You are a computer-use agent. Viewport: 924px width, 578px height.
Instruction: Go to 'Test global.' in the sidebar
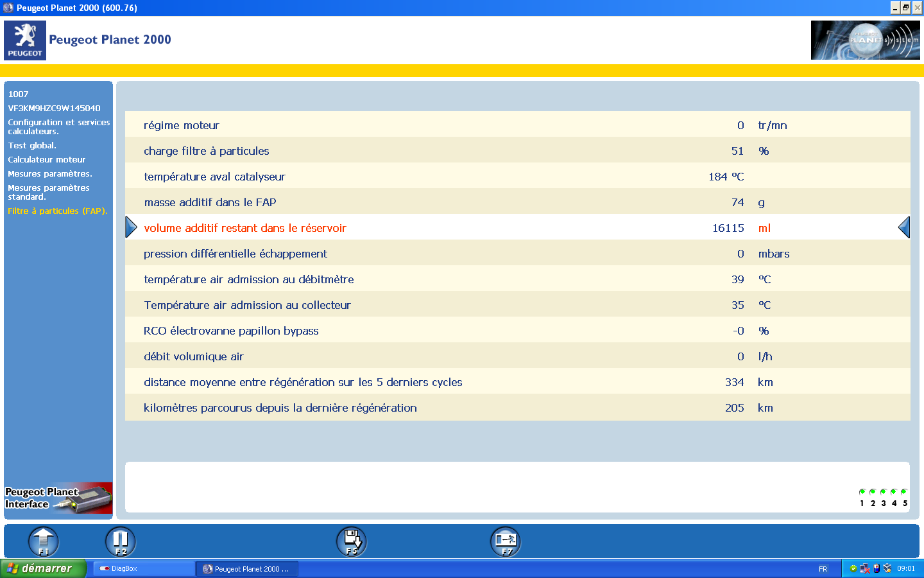tap(32, 145)
